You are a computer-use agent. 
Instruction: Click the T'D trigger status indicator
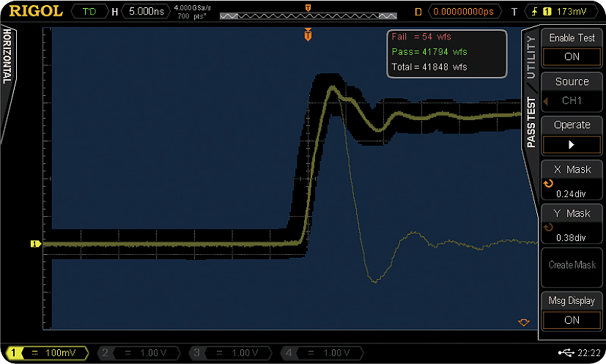click(x=89, y=12)
